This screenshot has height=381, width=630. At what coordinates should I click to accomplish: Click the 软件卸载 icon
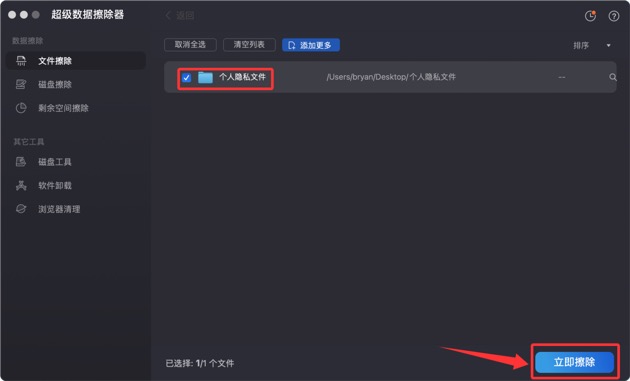tap(21, 185)
